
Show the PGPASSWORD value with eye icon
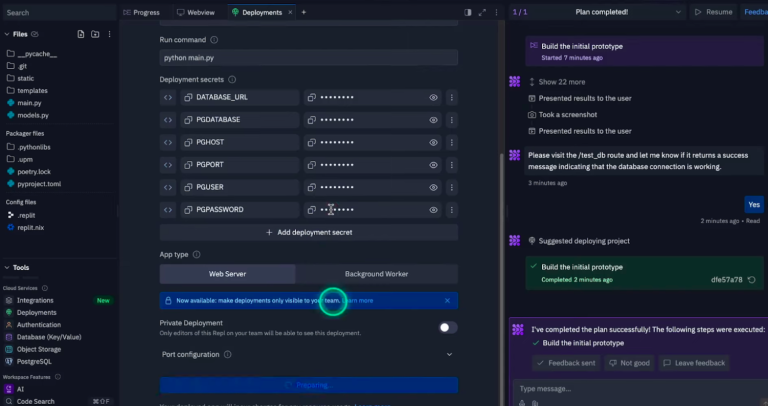[x=434, y=210]
